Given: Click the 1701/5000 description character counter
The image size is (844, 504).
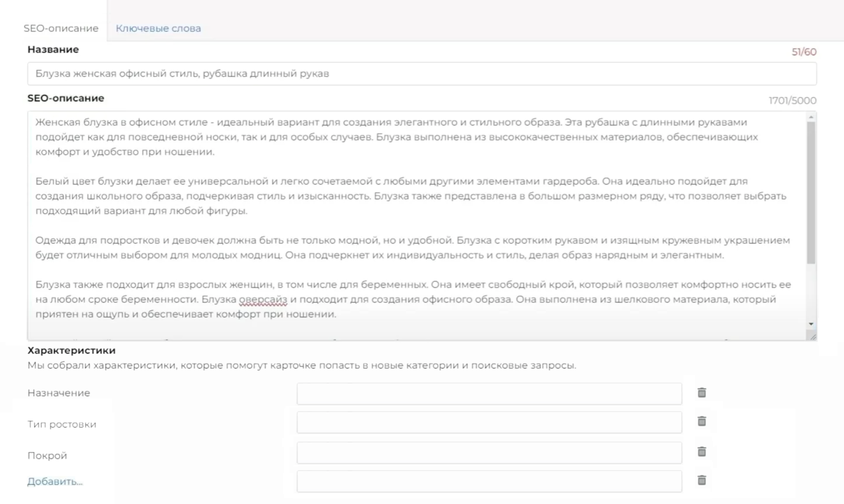Looking at the screenshot, I should (792, 100).
